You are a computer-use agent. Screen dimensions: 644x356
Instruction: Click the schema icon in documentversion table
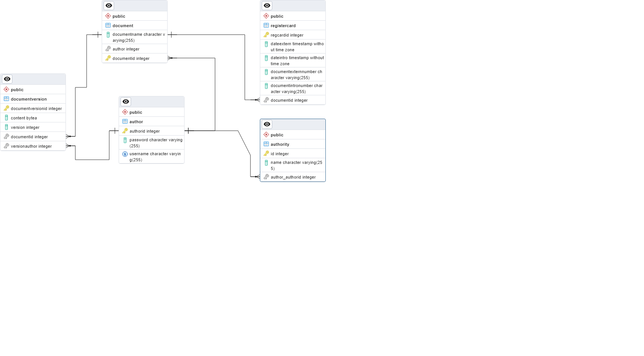[x=6, y=89]
